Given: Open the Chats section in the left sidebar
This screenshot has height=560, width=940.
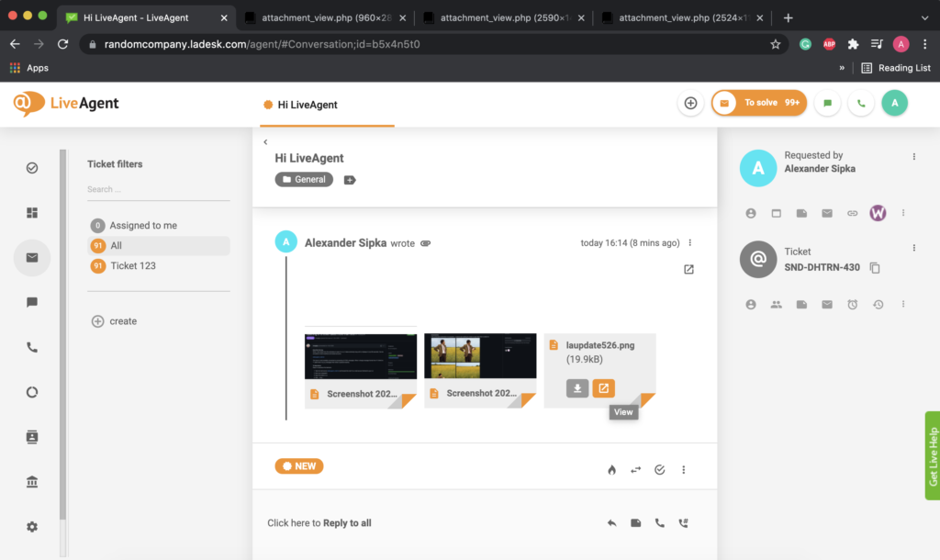Looking at the screenshot, I should (x=31, y=302).
